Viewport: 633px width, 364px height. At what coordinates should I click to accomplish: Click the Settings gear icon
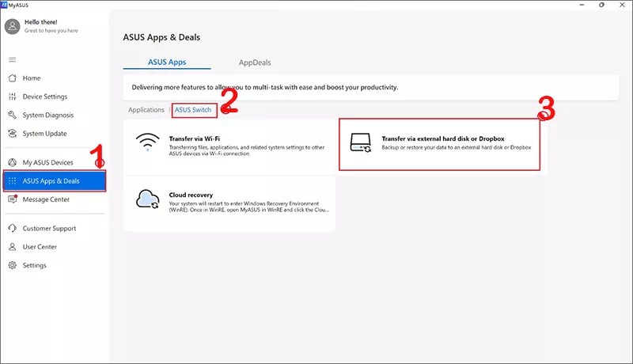coord(13,265)
